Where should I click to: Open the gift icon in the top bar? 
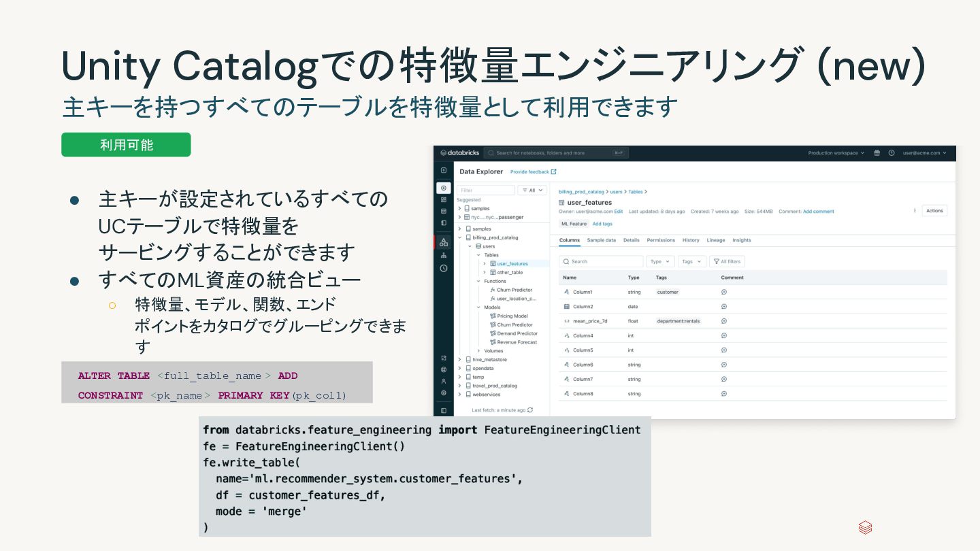pos(877,153)
